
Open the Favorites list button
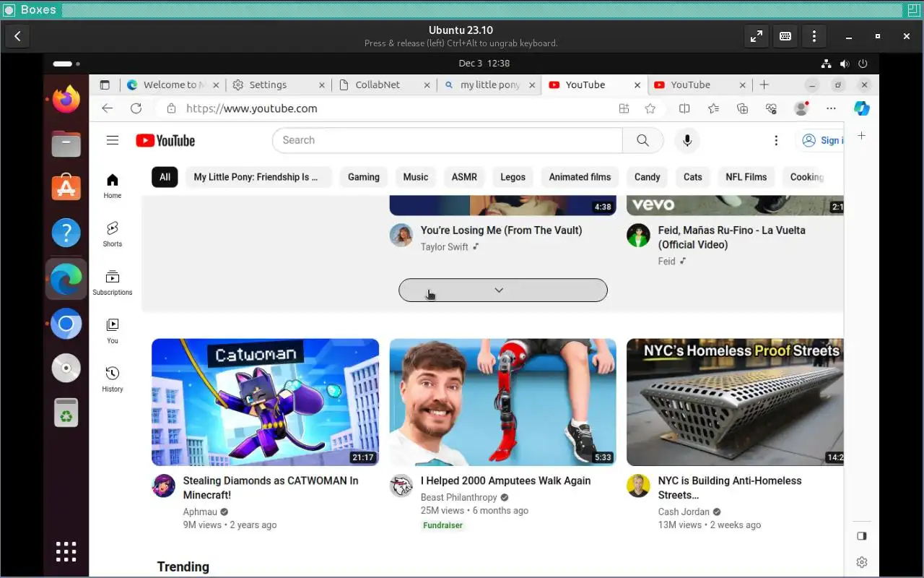[713, 108]
